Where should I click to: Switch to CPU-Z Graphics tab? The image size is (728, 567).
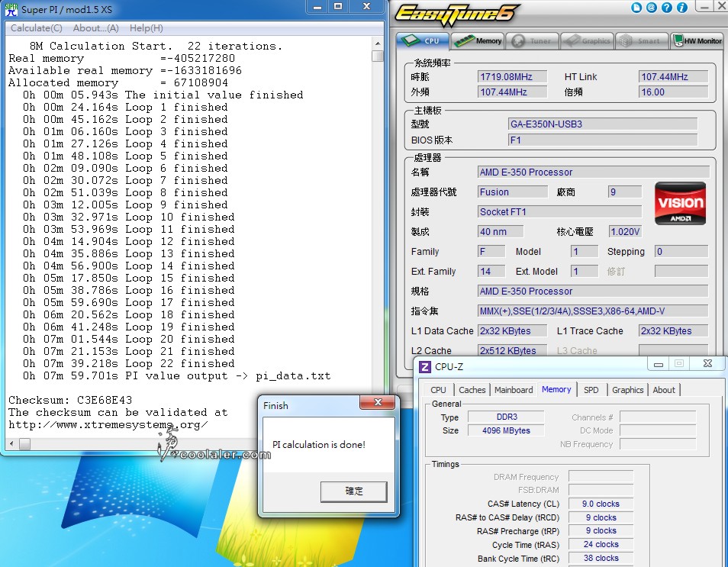pyautogui.click(x=628, y=390)
